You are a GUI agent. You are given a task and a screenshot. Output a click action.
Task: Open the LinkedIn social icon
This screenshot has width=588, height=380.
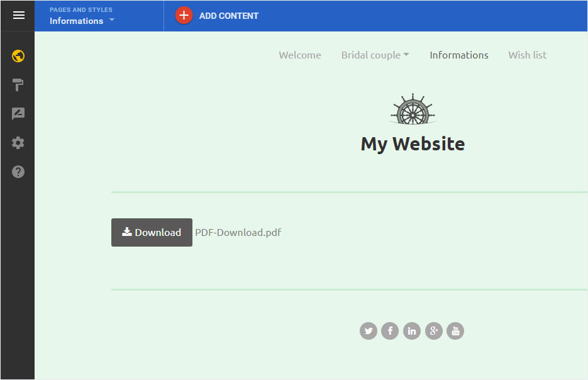tap(412, 331)
